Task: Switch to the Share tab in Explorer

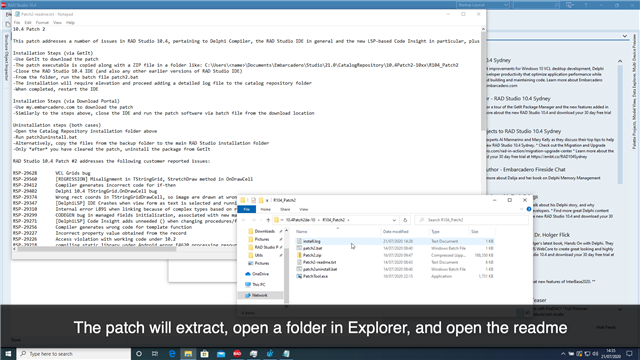Action: click(x=285, y=209)
